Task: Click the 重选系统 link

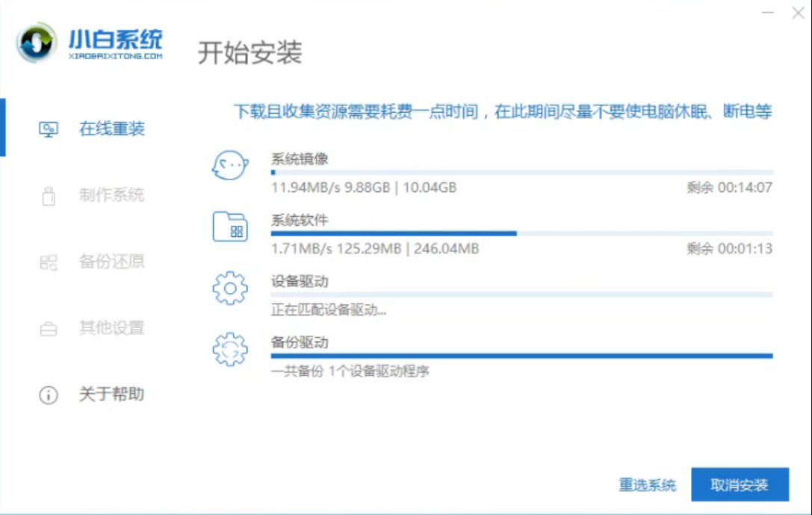Action: click(x=649, y=484)
